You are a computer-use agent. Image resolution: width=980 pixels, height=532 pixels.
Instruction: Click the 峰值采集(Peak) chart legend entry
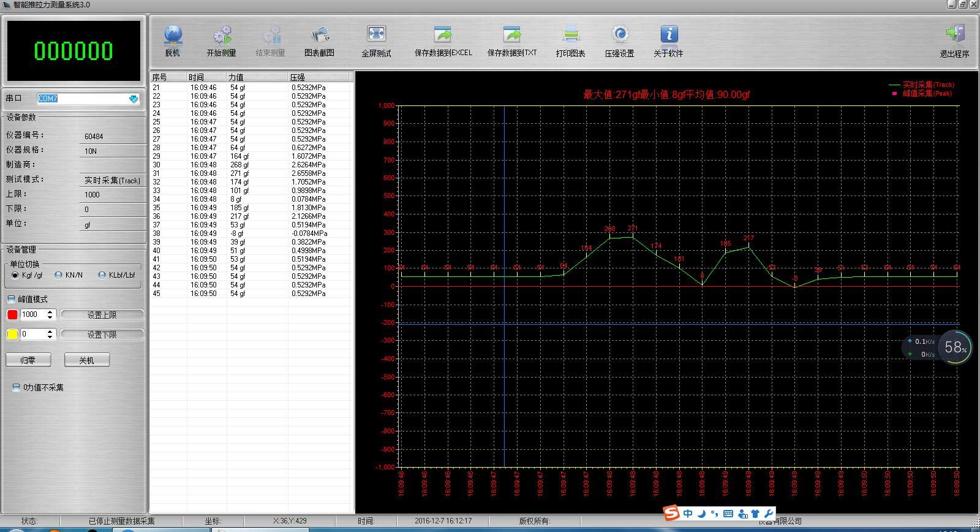click(921, 93)
